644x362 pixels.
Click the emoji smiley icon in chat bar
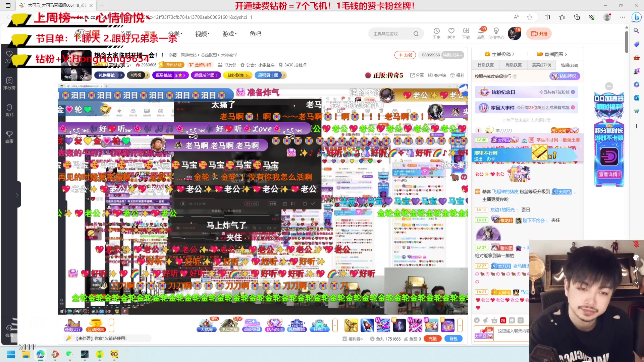pyautogui.click(x=477, y=320)
